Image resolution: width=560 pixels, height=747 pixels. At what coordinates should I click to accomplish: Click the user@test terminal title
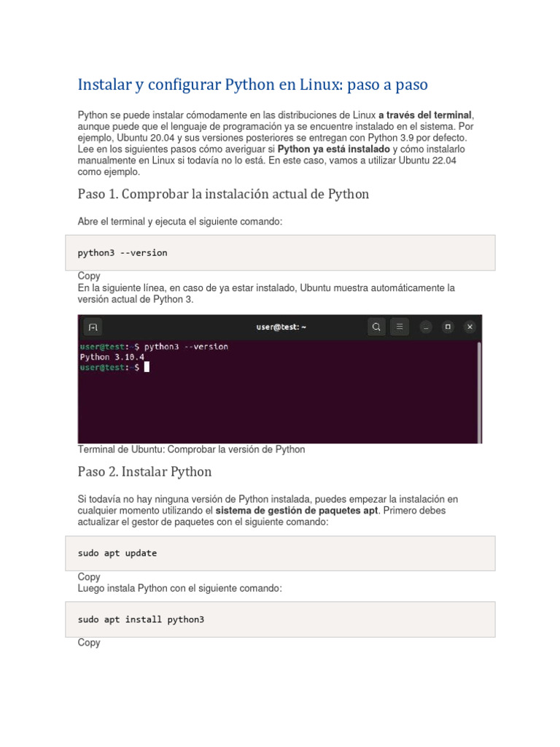point(281,327)
